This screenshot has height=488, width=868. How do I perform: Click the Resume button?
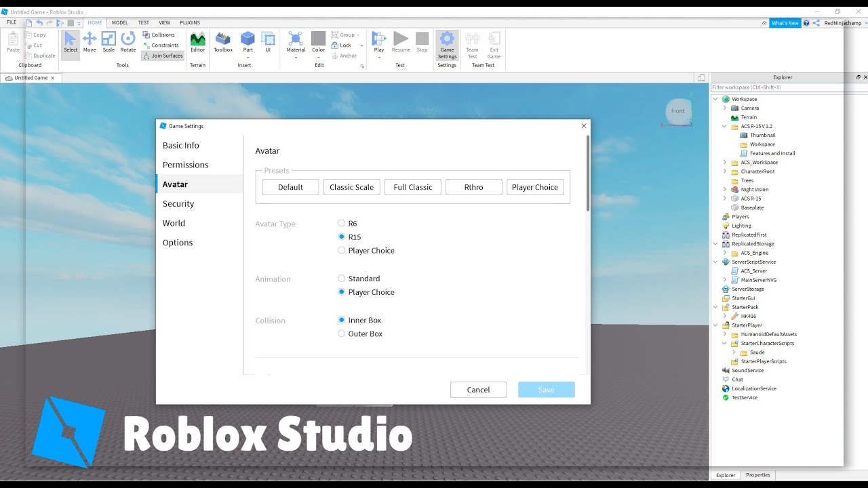pyautogui.click(x=401, y=42)
